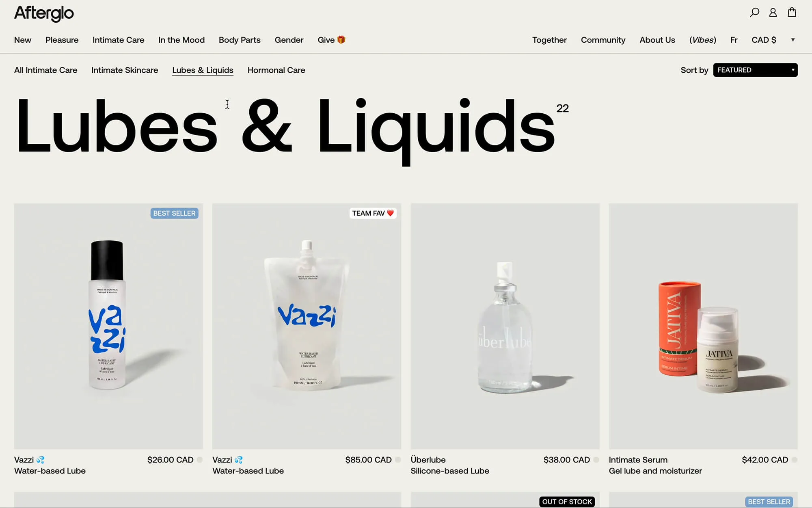
Task: Select color dot beside $42.00 CAD serum
Action: 795,460
